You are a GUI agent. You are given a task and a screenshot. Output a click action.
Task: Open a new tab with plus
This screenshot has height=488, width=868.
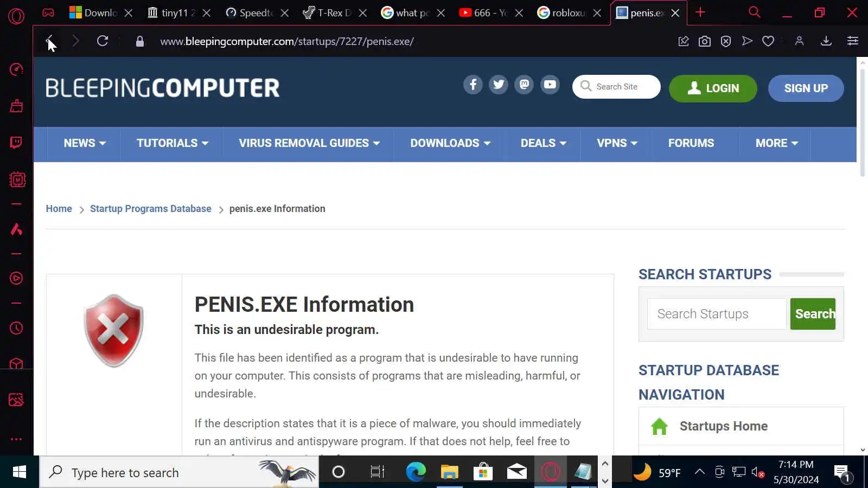700,12
